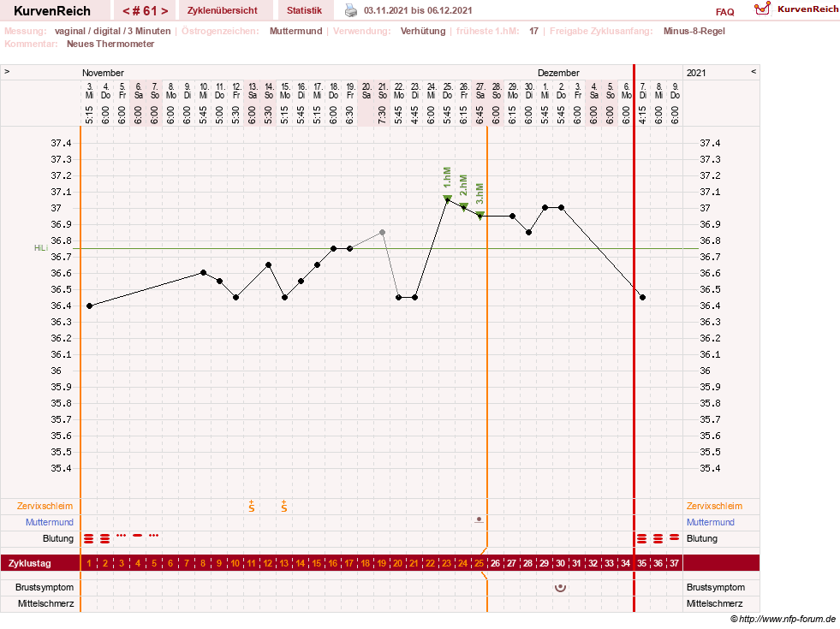Open the KurvenReich logo link
840x629 pixels.
click(795, 9)
